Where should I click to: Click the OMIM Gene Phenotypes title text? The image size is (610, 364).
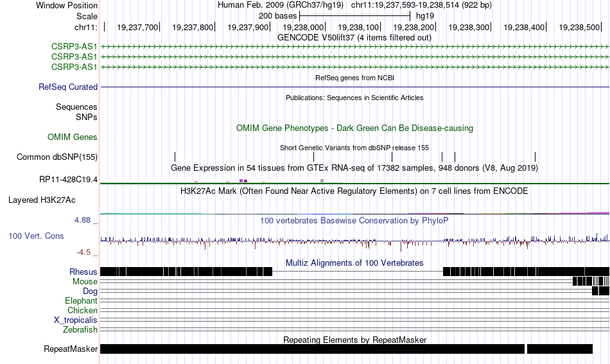(x=354, y=128)
